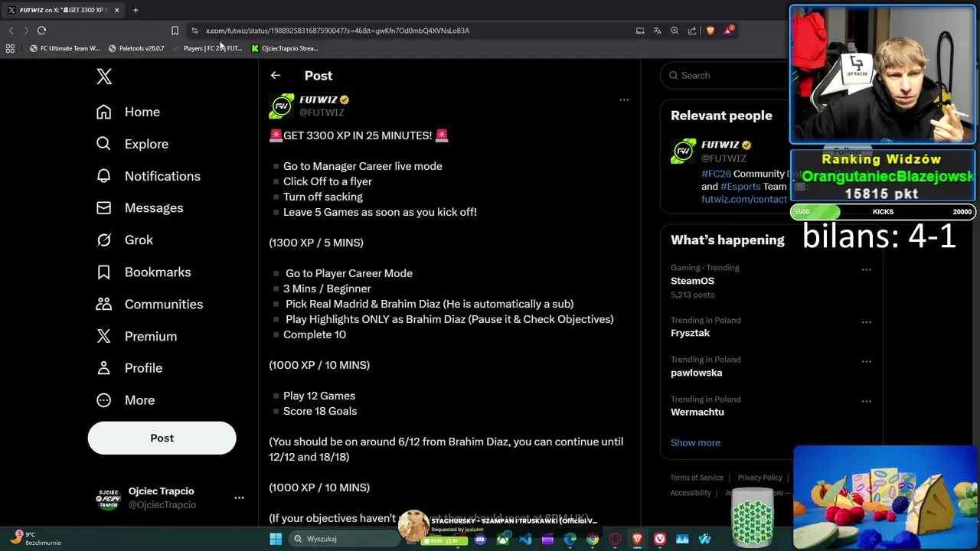980x551 pixels.
Task: Open the three-dot menu on the post
Action: [624, 99]
